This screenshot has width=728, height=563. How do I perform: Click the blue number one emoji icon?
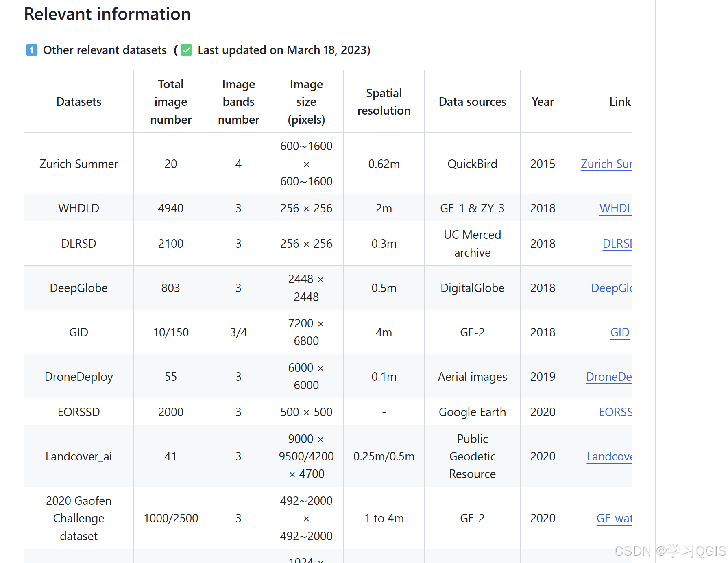tap(32, 50)
